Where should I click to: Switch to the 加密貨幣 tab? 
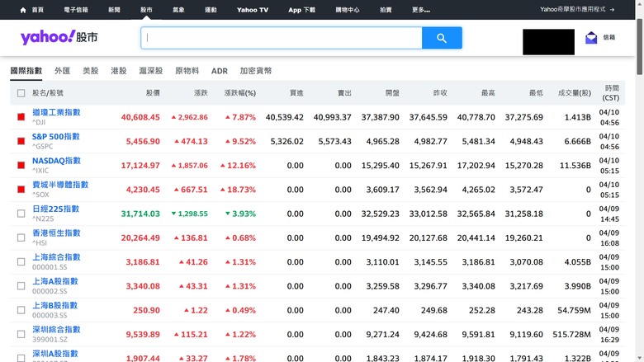coord(255,71)
